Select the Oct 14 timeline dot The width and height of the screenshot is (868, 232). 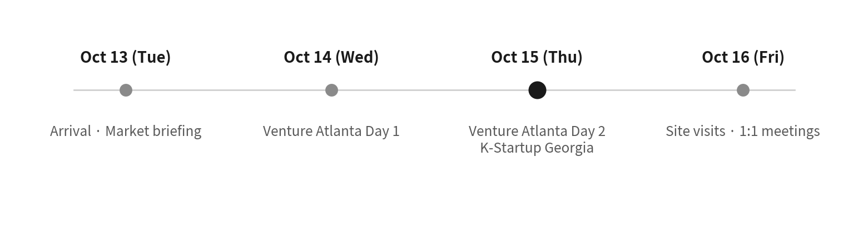[x=331, y=90]
